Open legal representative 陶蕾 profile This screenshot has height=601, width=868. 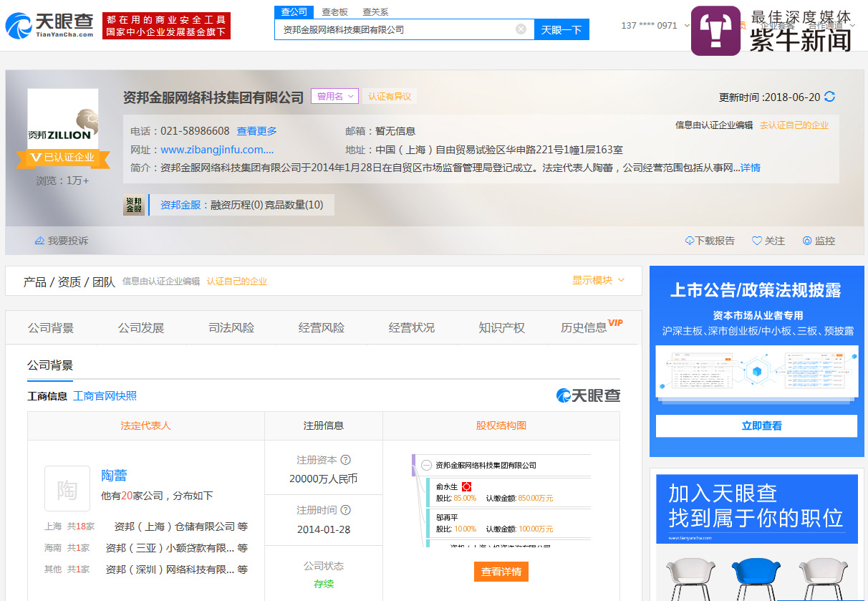tap(114, 475)
